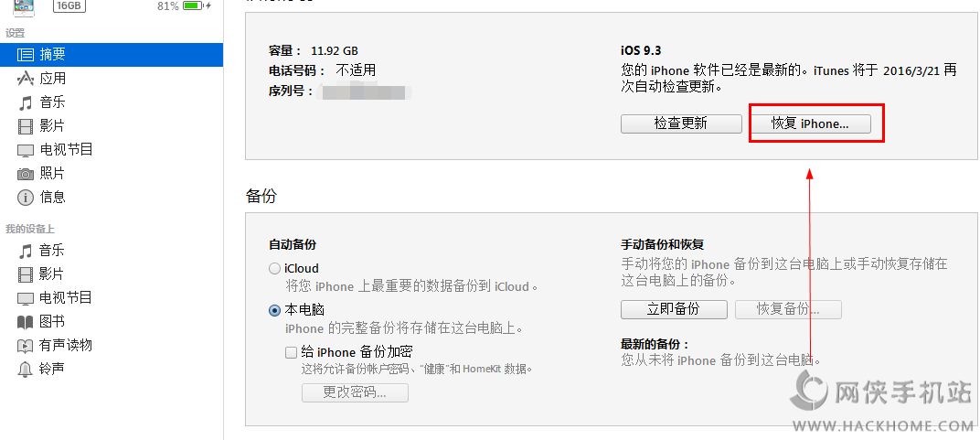Click the Audiobooks (有声读物) icon
Image resolution: width=980 pixels, height=440 pixels.
tap(25, 346)
